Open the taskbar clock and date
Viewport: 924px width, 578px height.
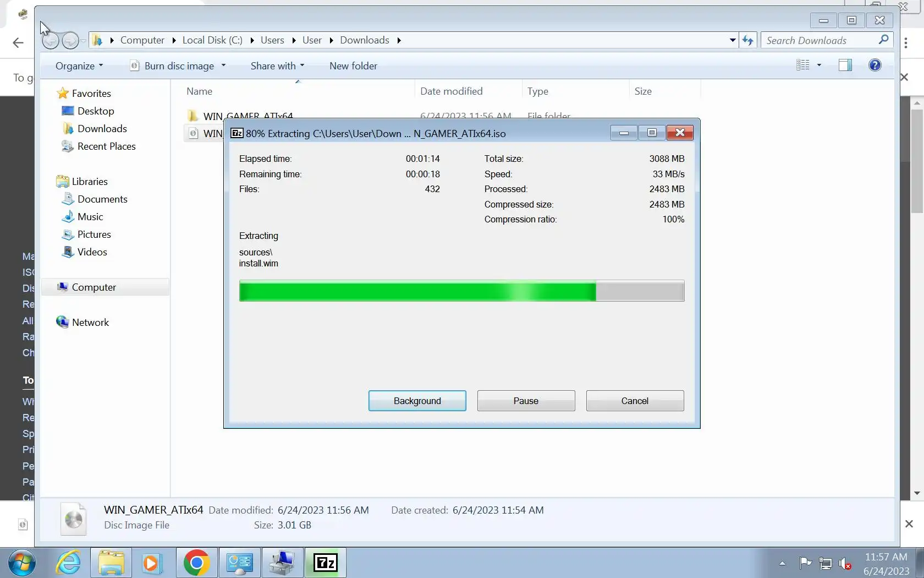[x=886, y=564]
